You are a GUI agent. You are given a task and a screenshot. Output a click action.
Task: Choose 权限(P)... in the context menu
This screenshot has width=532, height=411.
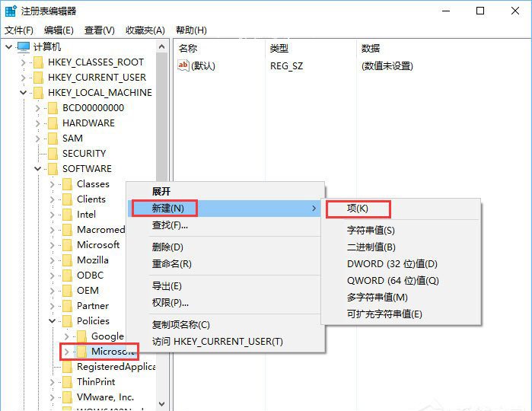click(x=225, y=303)
